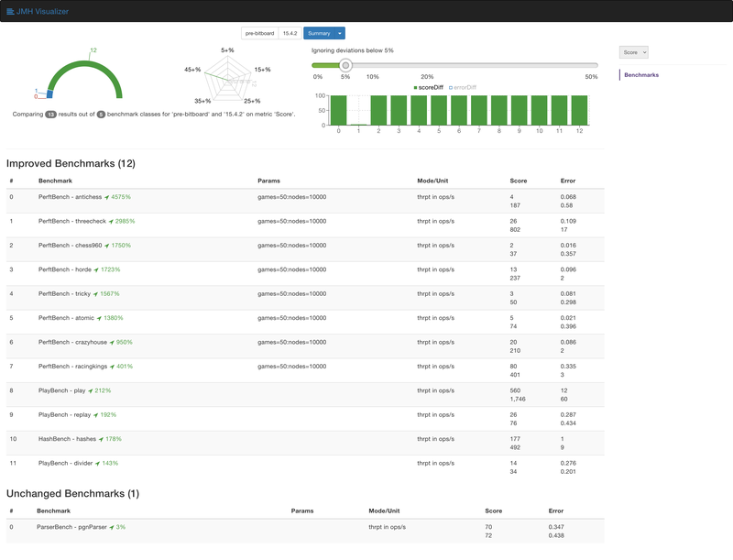Click the up-arrow icon beside replay 192%
The width and height of the screenshot is (733, 560).
click(96, 415)
